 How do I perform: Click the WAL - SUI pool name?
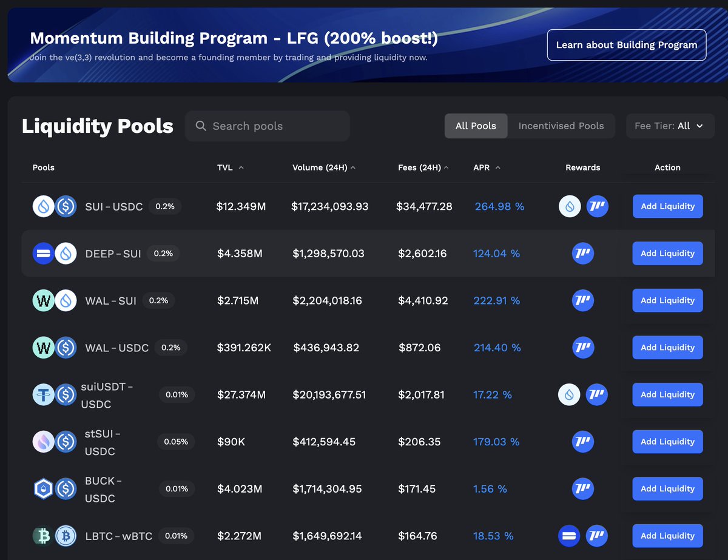coord(111,300)
